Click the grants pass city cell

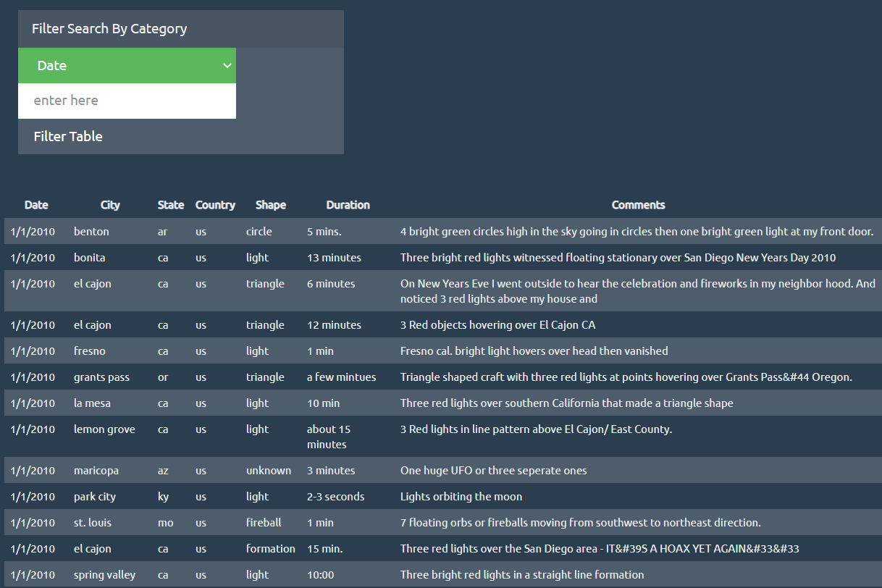click(x=101, y=377)
